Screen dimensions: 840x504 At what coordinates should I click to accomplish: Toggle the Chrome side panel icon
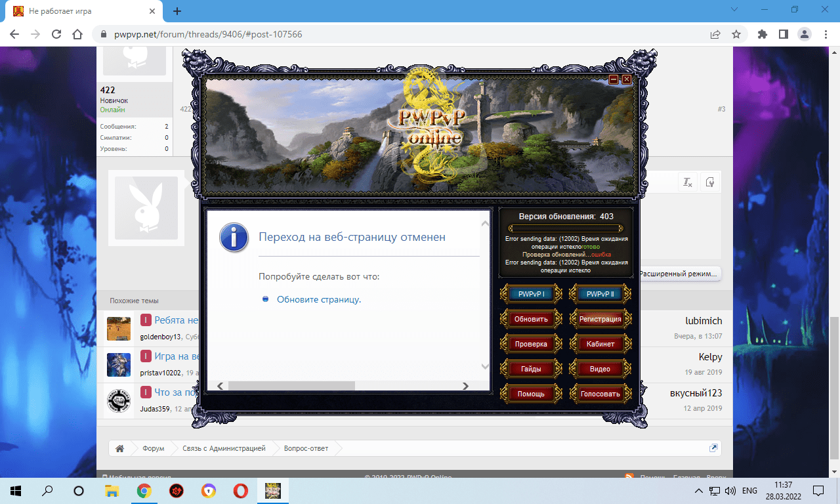[783, 34]
